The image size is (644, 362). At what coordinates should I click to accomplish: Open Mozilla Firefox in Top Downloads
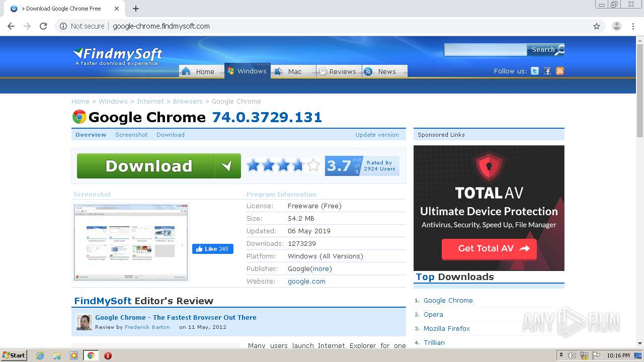tap(447, 328)
